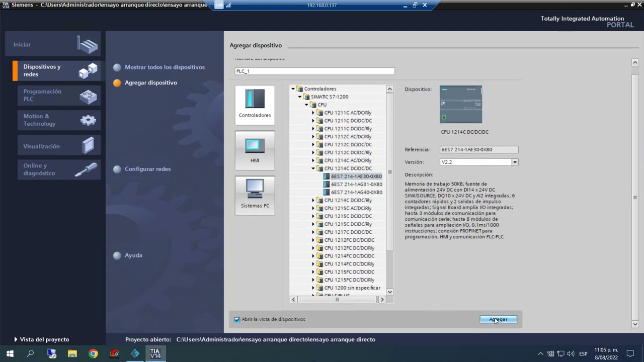Select CPU 1214C AC/DC/Rly row
This screenshot has width=644, height=362.
[x=348, y=160]
